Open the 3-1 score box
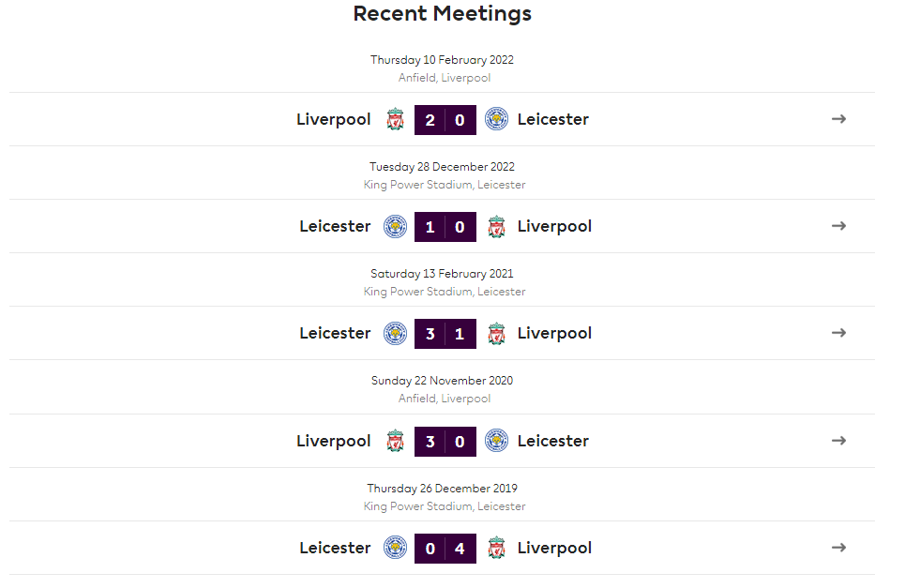The width and height of the screenshot is (905, 588). coord(445,334)
